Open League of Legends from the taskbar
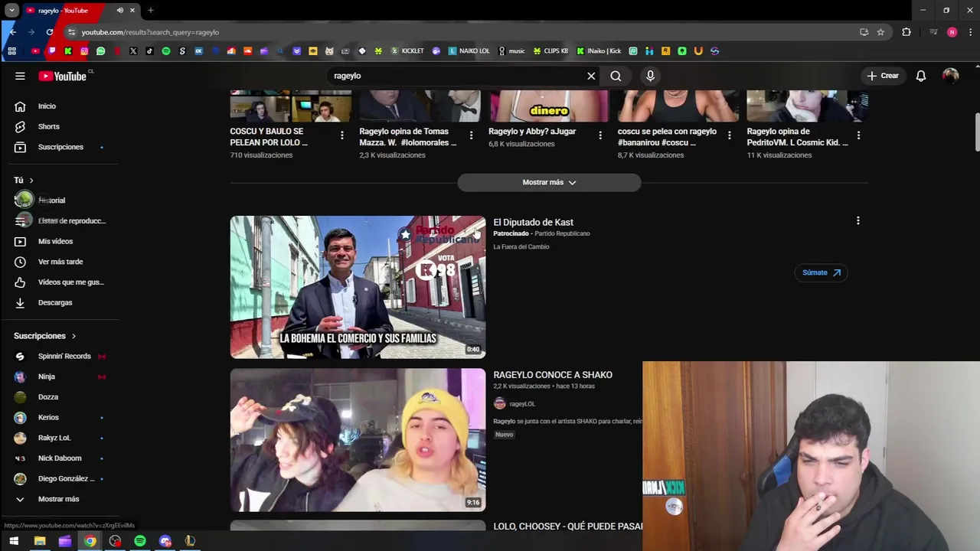 (190, 541)
